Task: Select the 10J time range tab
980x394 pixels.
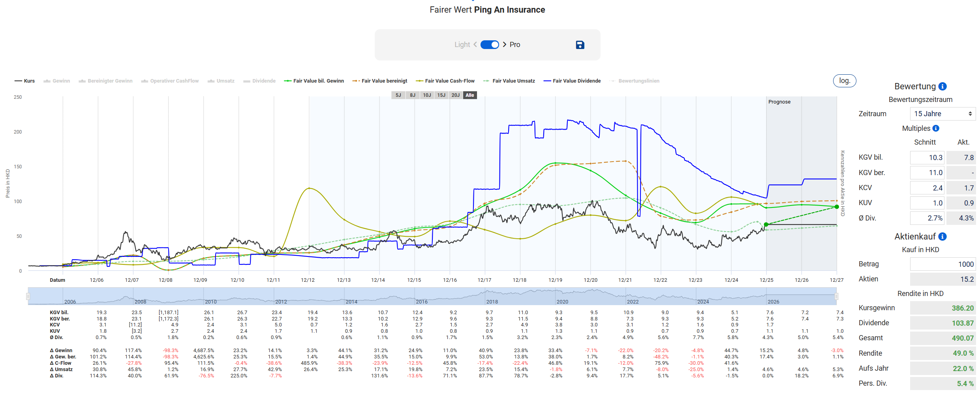Action: (427, 95)
